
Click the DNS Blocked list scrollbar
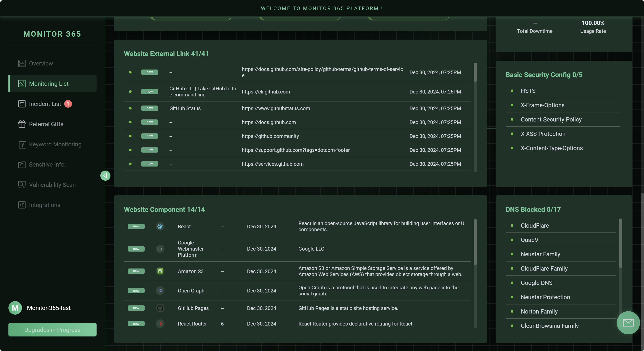(621, 243)
